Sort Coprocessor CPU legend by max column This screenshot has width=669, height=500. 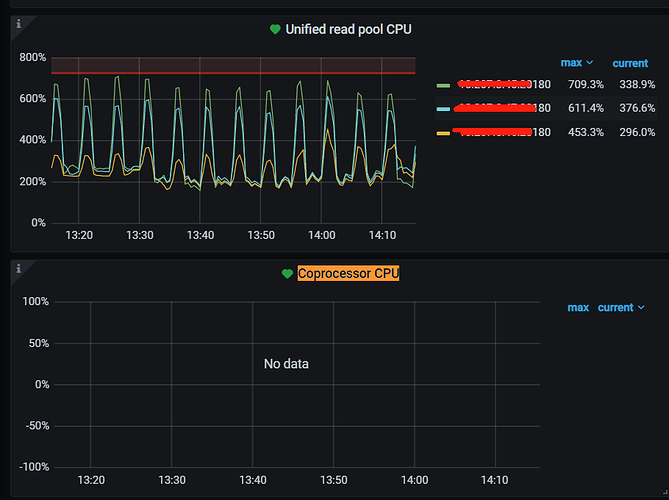pos(578,308)
